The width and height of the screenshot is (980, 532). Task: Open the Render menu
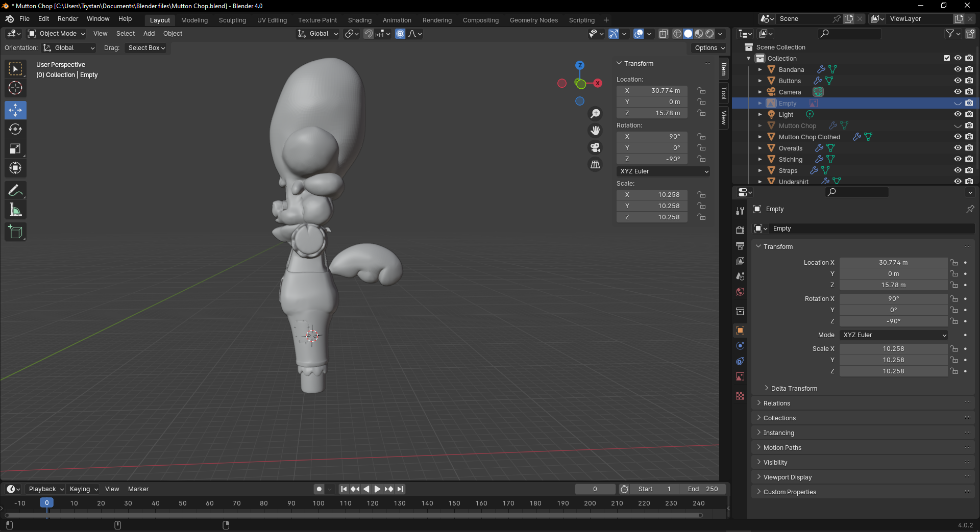pyautogui.click(x=68, y=19)
